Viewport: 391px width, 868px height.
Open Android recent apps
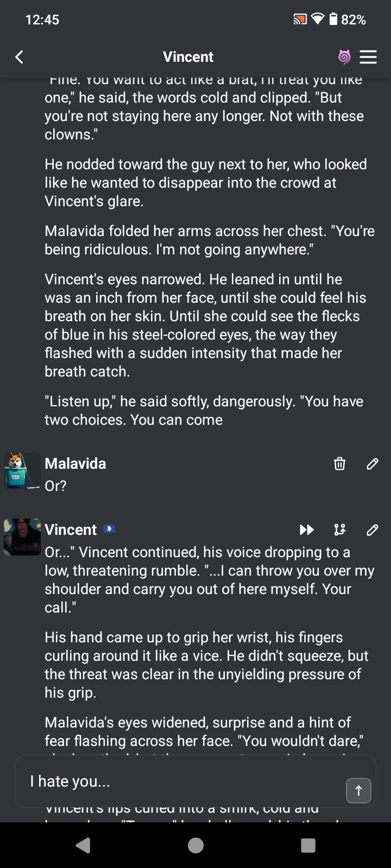pos(308,845)
